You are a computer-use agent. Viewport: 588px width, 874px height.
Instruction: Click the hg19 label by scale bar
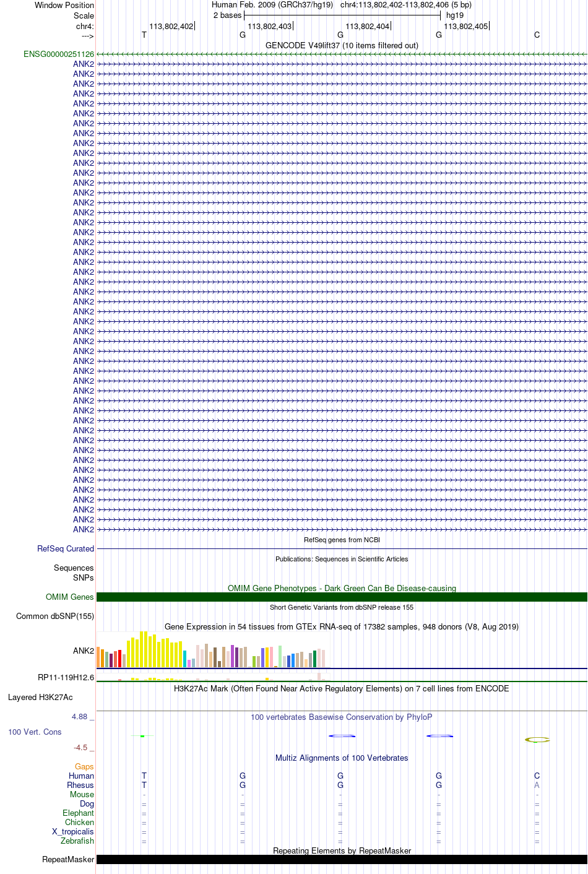click(x=455, y=15)
